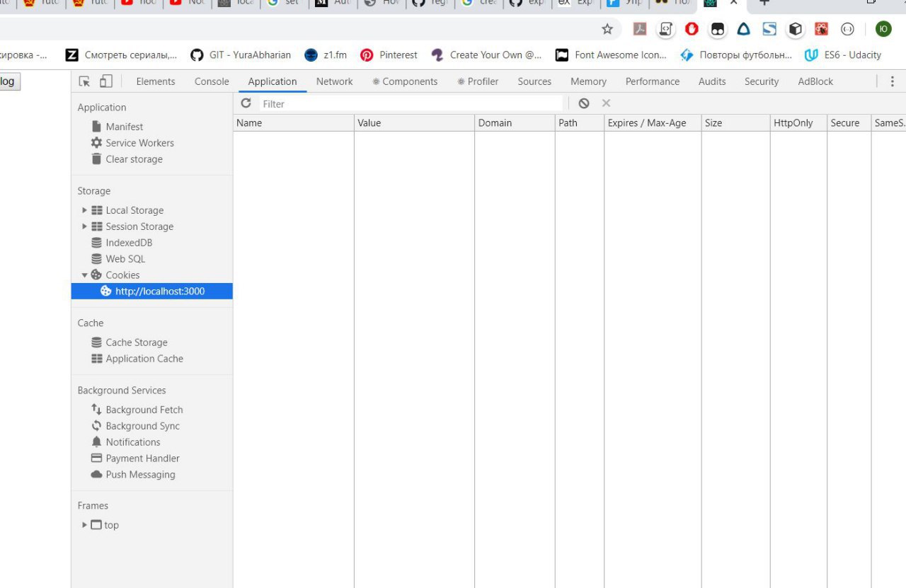Select Web SQL in the Storage list
The height and width of the screenshot is (588, 906).
pyautogui.click(x=118, y=259)
